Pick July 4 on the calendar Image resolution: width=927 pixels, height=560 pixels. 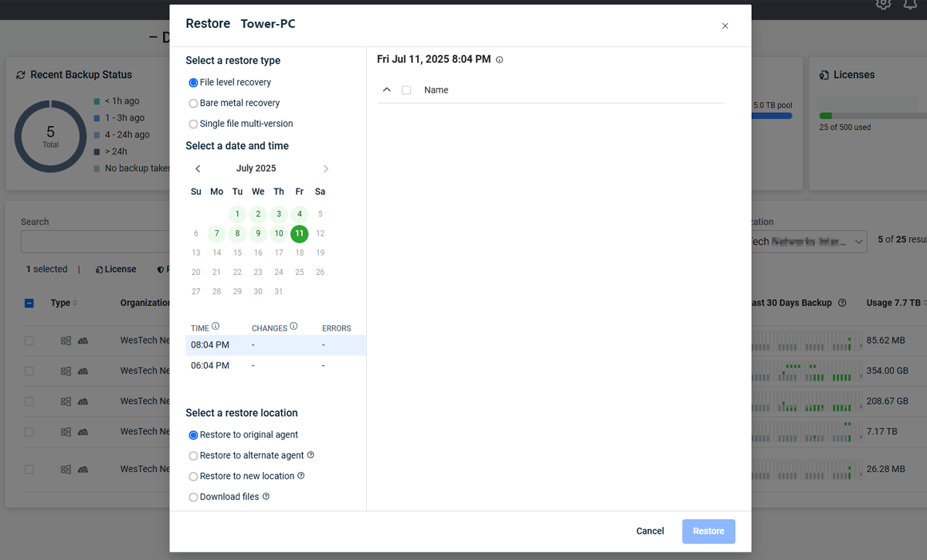click(300, 214)
